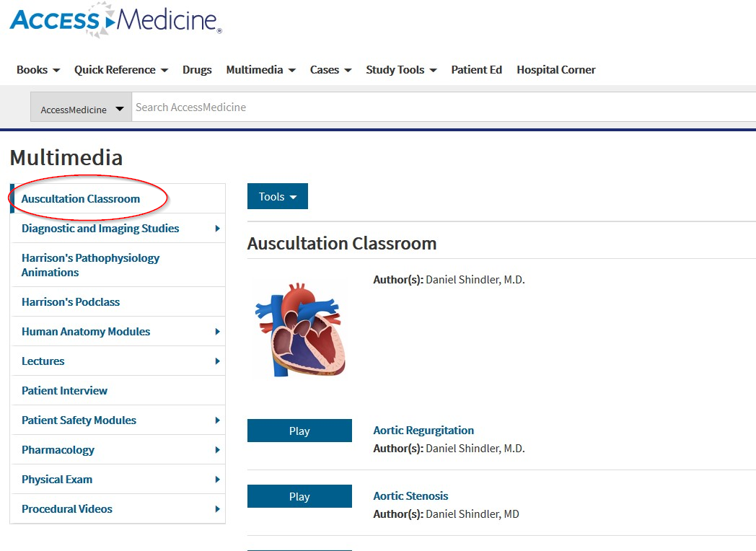The width and height of the screenshot is (756, 551).
Task: Expand the Human Anatomy Modules section
Action: click(100, 331)
